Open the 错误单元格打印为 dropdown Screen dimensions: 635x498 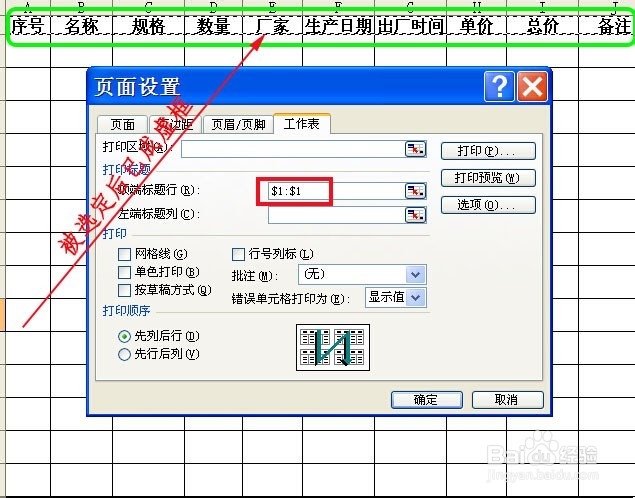click(416, 298)
